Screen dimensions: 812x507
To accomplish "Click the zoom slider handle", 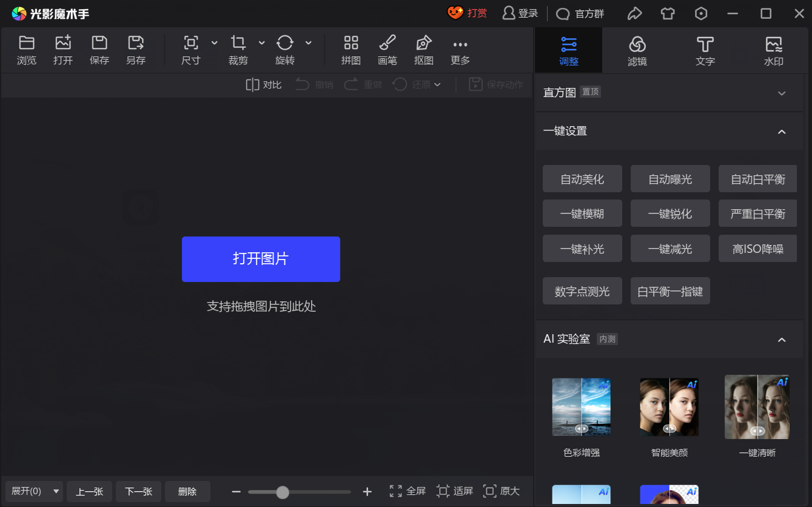I will [283, 492].
